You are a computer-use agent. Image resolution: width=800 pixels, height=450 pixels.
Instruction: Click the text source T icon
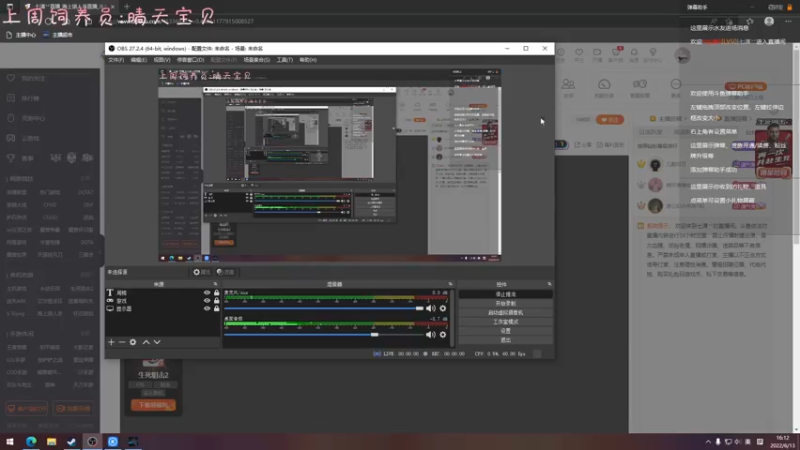pos(110,293)
